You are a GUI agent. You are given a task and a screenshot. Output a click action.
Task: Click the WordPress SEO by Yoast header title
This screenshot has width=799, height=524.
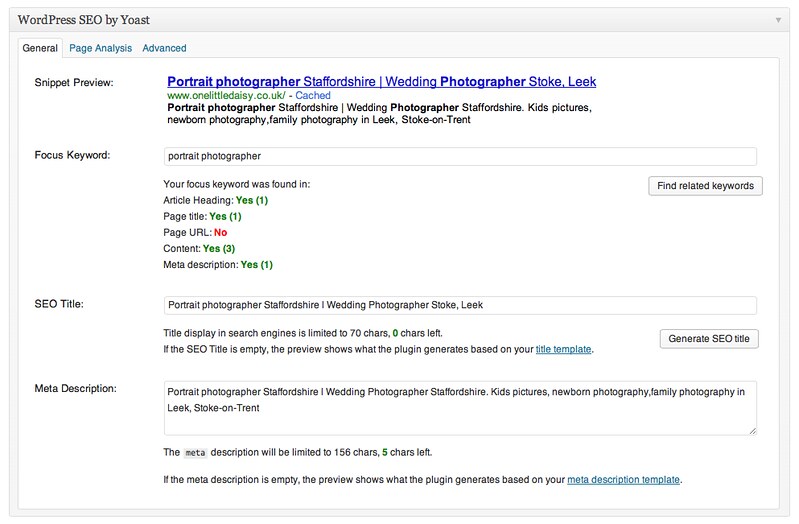[x=81, y=19]
